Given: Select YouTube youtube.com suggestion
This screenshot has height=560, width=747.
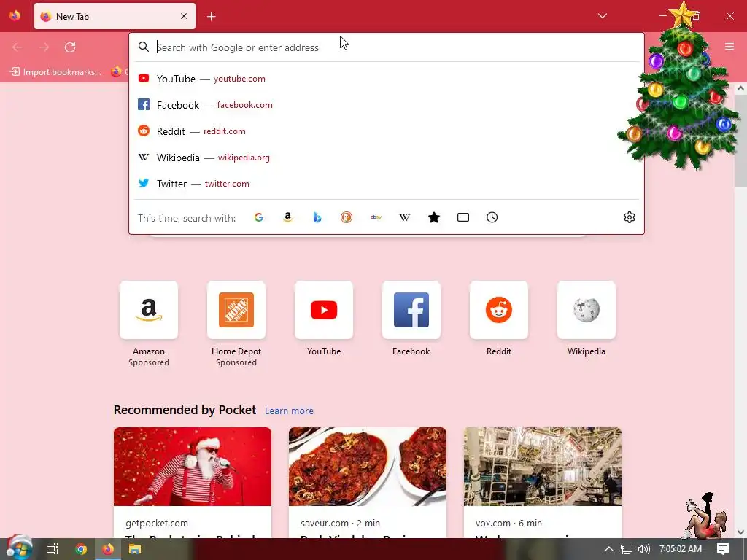Looking at the screenshot, I should tap(386, 79).
